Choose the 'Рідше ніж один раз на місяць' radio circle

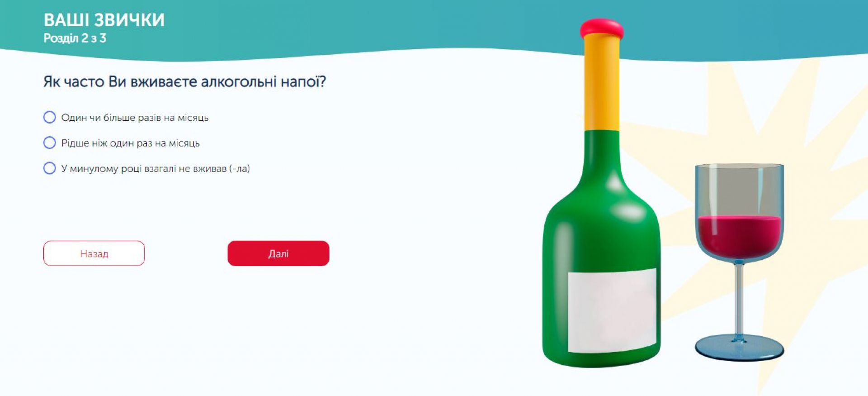pos(50,143)
